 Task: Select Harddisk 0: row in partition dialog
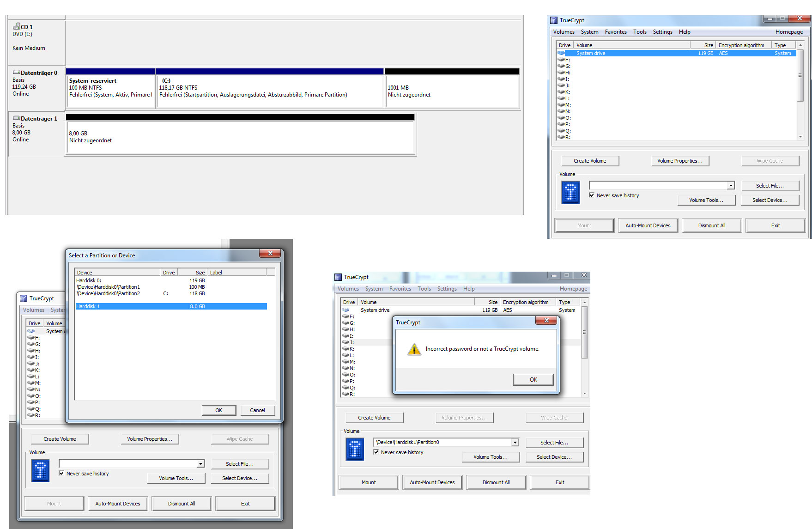(171, 280)
